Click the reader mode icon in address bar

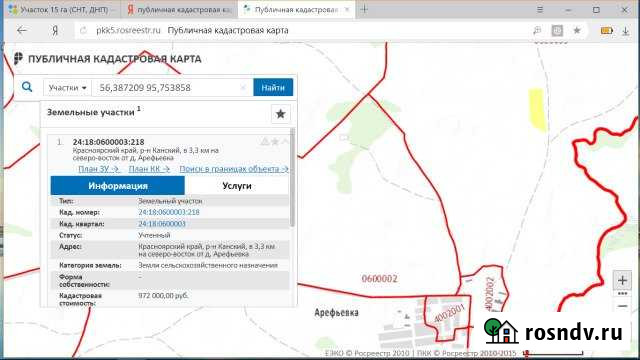[557, 31]
